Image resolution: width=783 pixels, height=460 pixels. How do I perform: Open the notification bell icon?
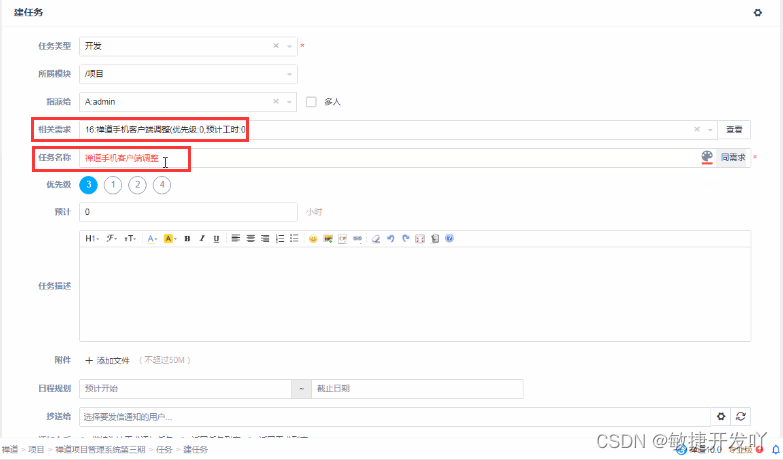click(776, 450)
